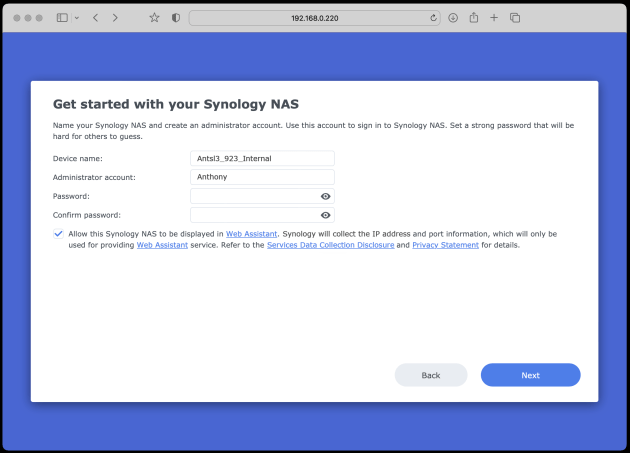Open the first Web Assistant link

(252, 234)
